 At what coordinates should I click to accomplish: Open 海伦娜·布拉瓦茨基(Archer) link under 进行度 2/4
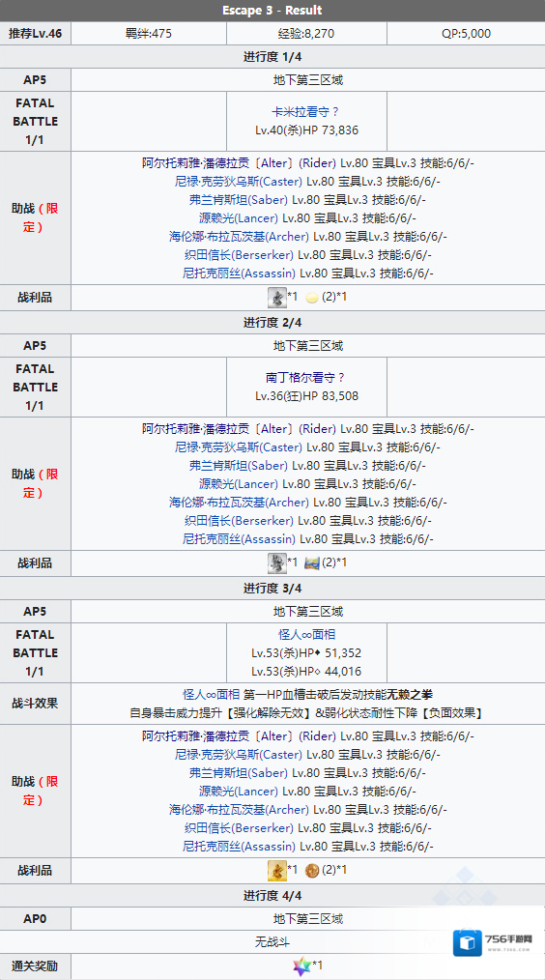click(240, 502)
